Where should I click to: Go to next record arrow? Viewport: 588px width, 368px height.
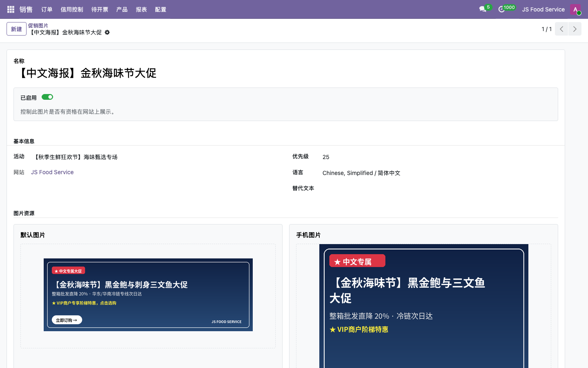575,29
